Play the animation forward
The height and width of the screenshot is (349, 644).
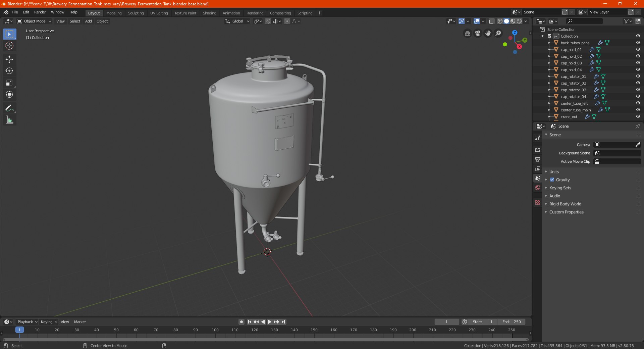click(x=269, y=322)
